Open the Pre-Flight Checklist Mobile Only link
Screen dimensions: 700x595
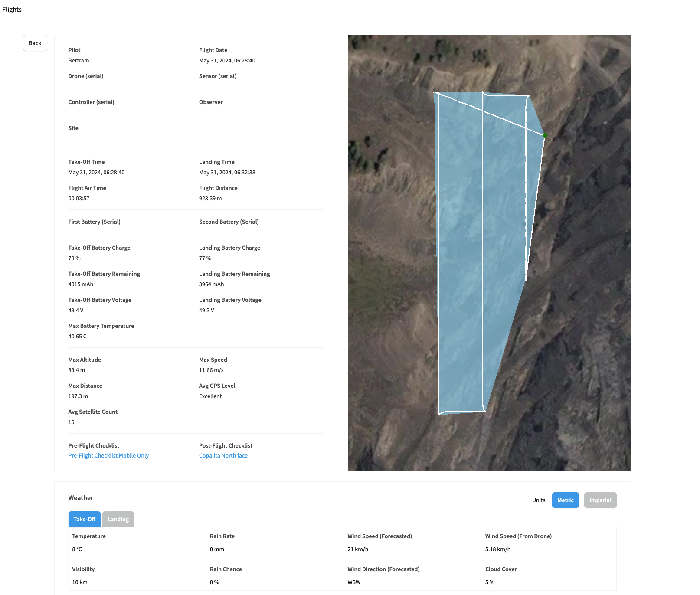pos(108,455)
